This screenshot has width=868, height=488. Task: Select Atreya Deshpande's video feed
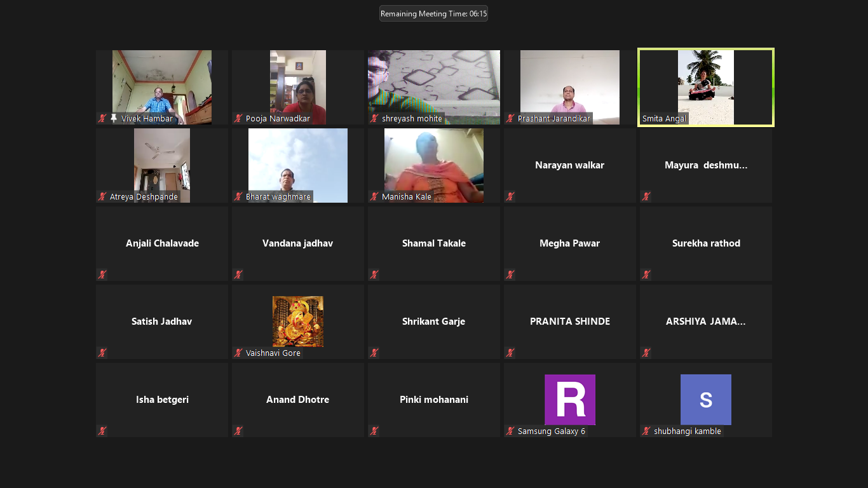pyautogui.click(x=162, y=165)
